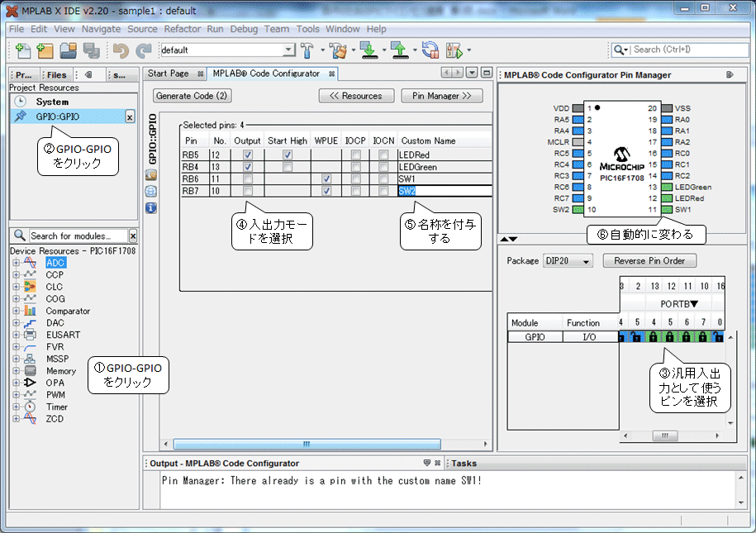Expand the PWM tree node
This screenshot has height=533, width=756.
[x=16, y=394]
